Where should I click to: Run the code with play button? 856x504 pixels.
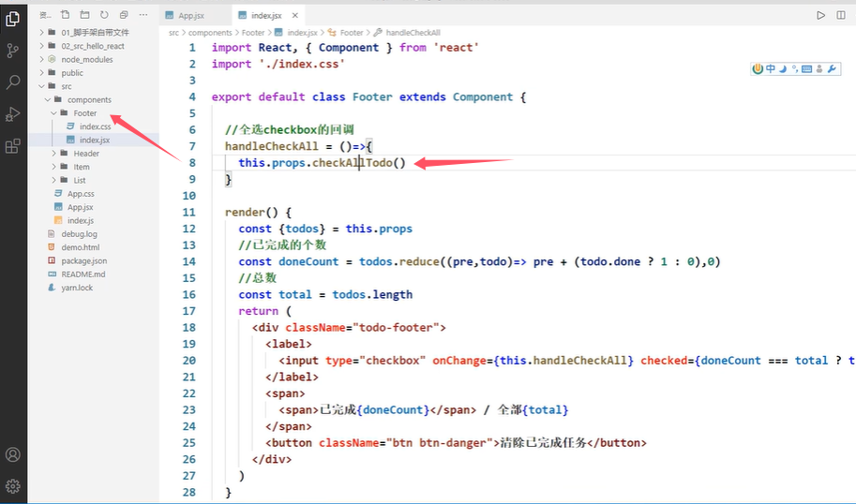tap(820, 15)
